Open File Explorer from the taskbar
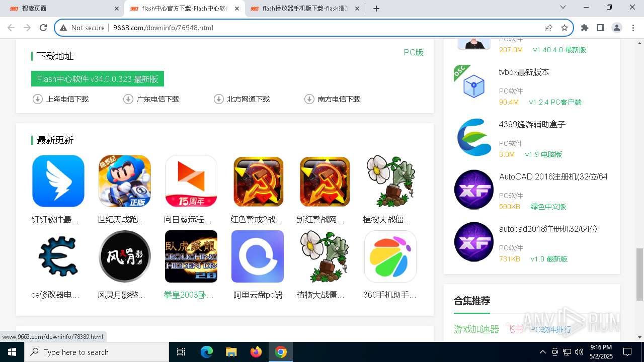The height and width of the screenshot is (362, 644). click(x=231, y=352)
